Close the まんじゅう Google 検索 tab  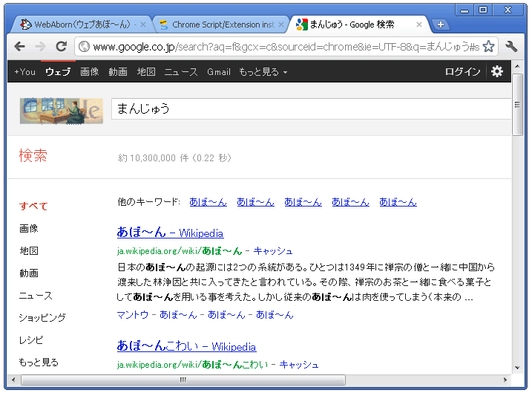419,25
